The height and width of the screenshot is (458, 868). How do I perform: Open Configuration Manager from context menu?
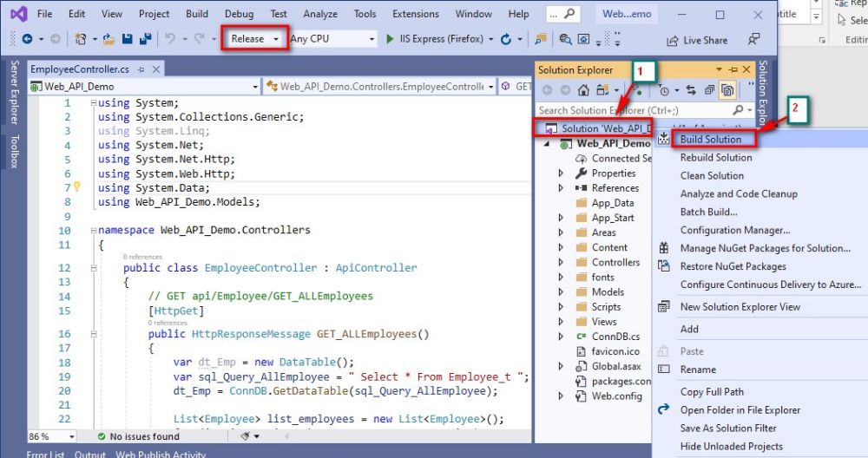click(735, 230)
